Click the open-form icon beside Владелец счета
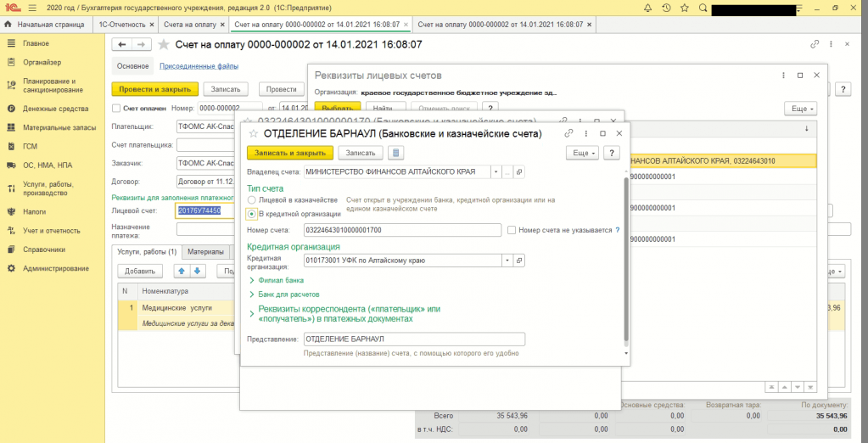Screen dimensions: 868x443 518,171
